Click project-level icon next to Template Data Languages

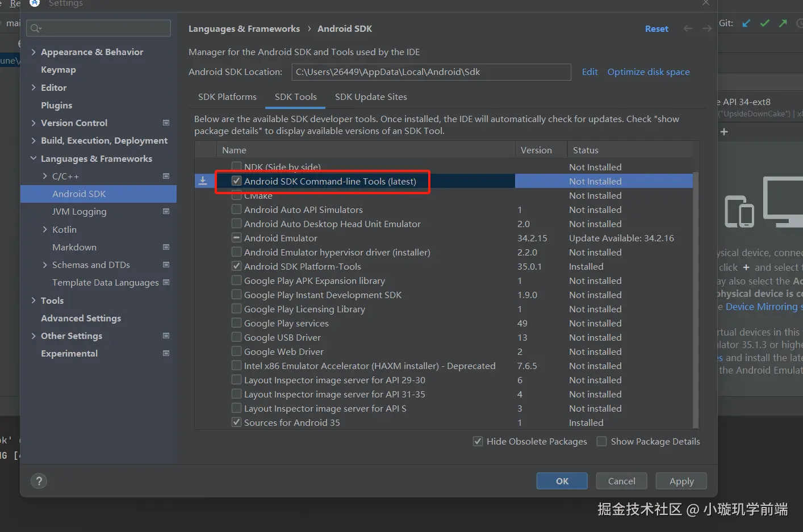coord(166,282)
